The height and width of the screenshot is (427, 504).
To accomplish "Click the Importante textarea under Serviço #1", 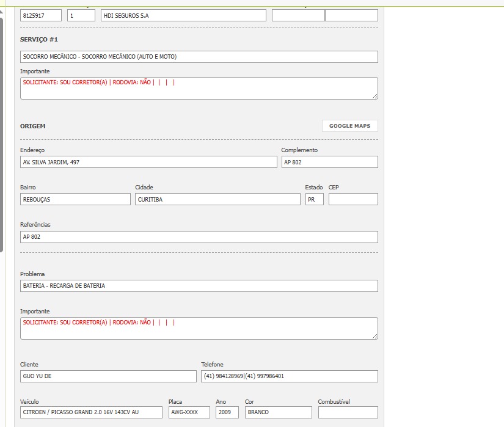I will 199,89.
